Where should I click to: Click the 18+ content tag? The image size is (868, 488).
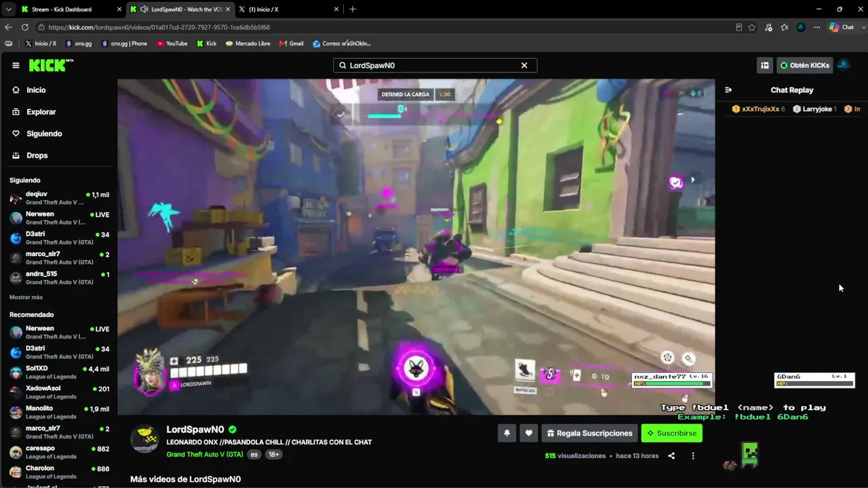273,454
